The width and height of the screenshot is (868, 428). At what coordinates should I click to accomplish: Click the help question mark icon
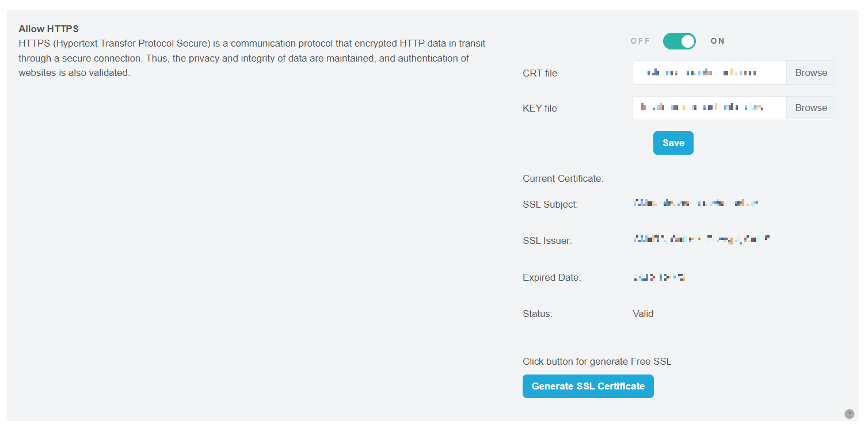tap(849, 414)
